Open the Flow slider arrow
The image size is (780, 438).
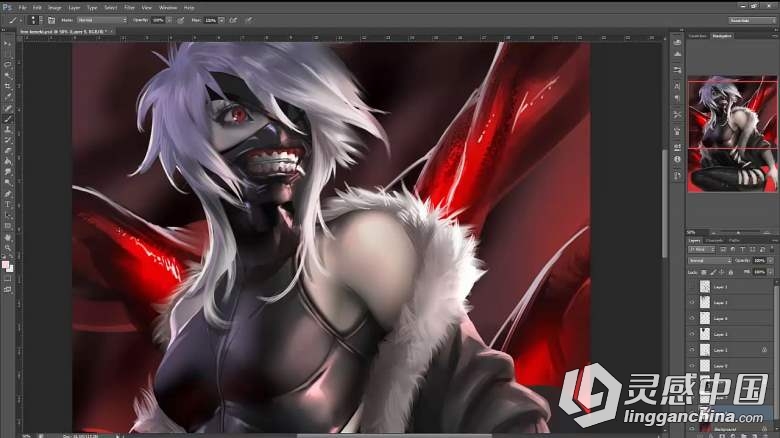(221, 20)
